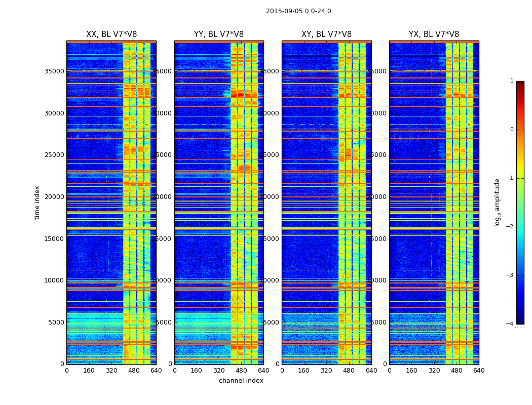Click the time index axis label

click(x=37, y=202)
